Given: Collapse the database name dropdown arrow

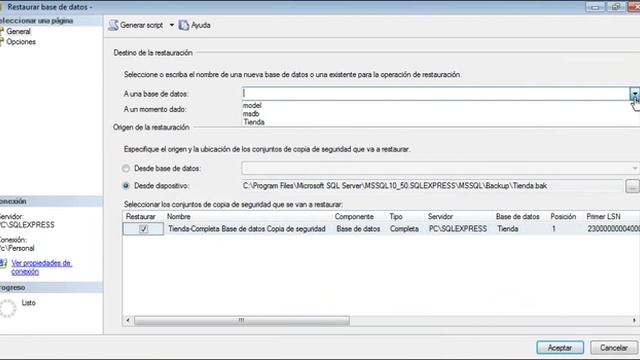Looking at the screenshot, I should (635, 94).
